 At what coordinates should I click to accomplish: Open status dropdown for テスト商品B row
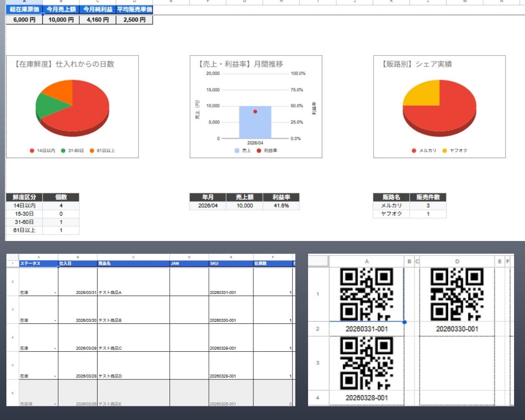tap(55, 321)
